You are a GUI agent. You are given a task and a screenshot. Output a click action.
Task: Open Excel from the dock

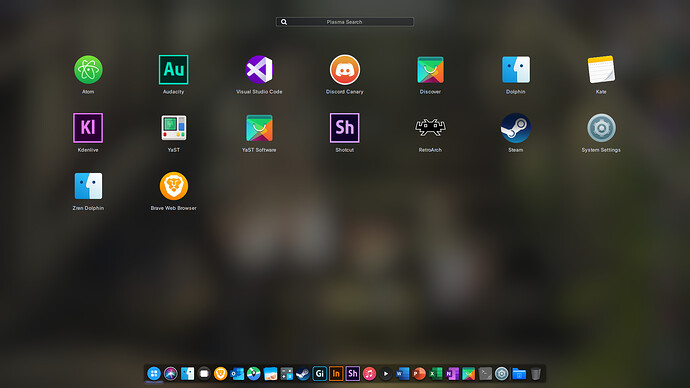[435, 374]
